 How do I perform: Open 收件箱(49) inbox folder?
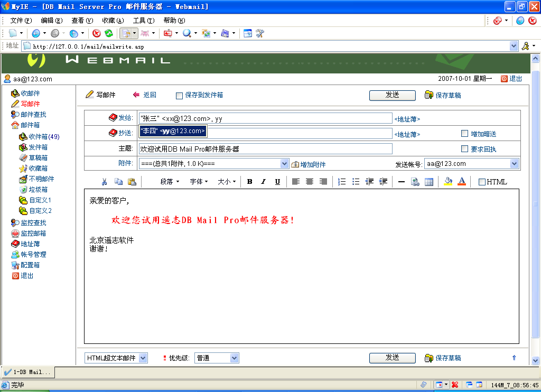click(x=44, y=137)
